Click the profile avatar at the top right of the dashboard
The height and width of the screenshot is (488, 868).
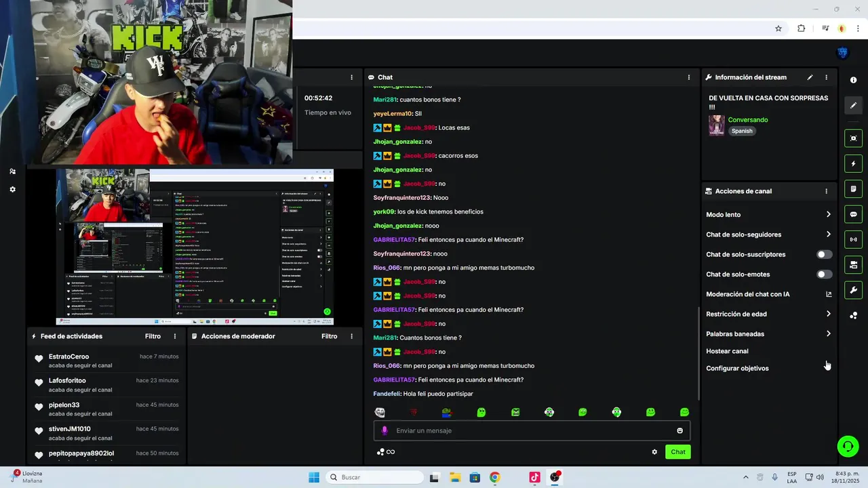843,53
